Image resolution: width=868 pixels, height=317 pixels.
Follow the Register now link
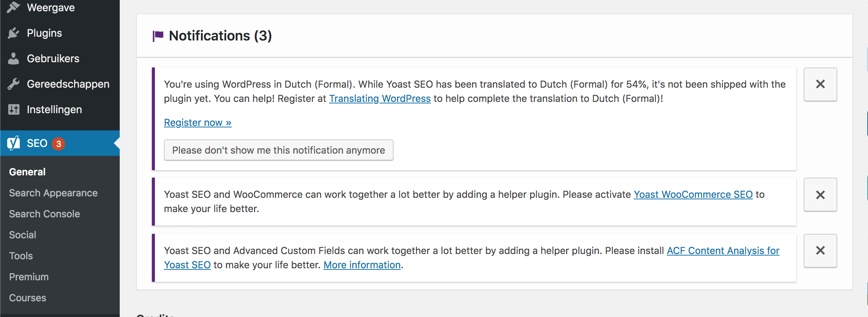pos(198,123)
